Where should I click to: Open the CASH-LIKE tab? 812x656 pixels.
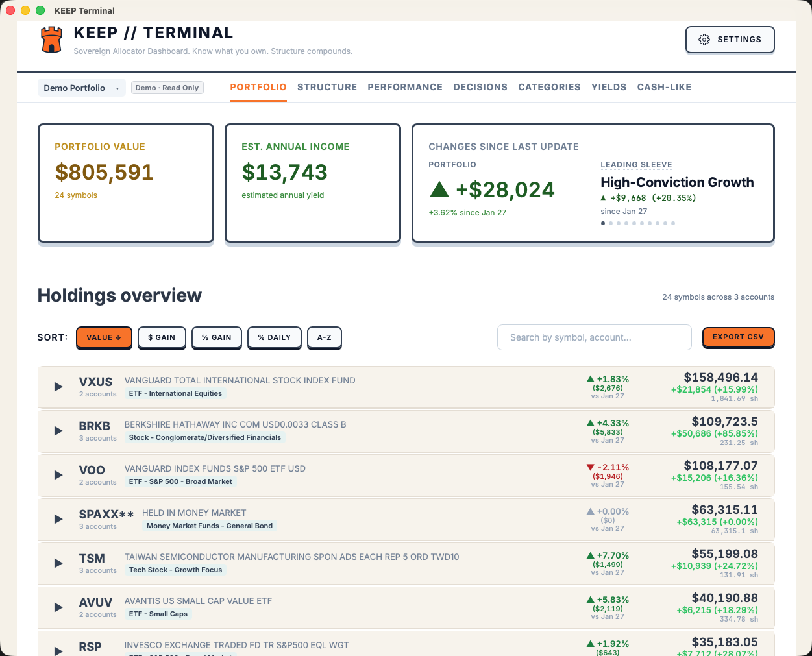point(664,87)
